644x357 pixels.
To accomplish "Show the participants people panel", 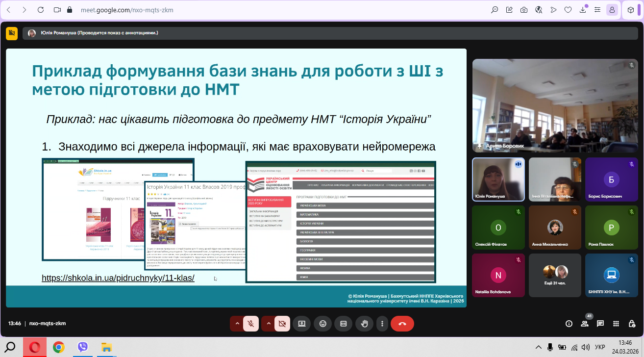I will click(x=585, y=324).
